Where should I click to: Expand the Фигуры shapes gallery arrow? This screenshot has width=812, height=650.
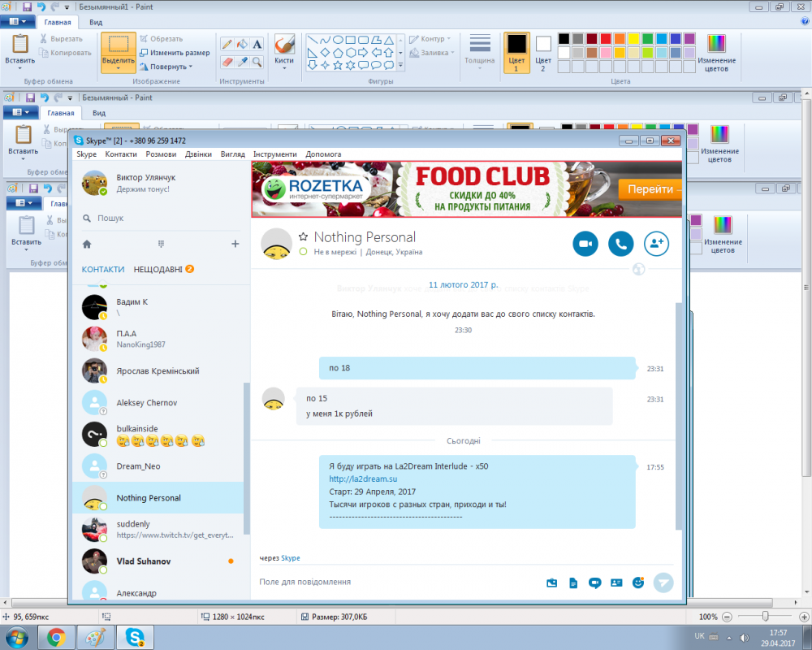(x=400, y=65)
